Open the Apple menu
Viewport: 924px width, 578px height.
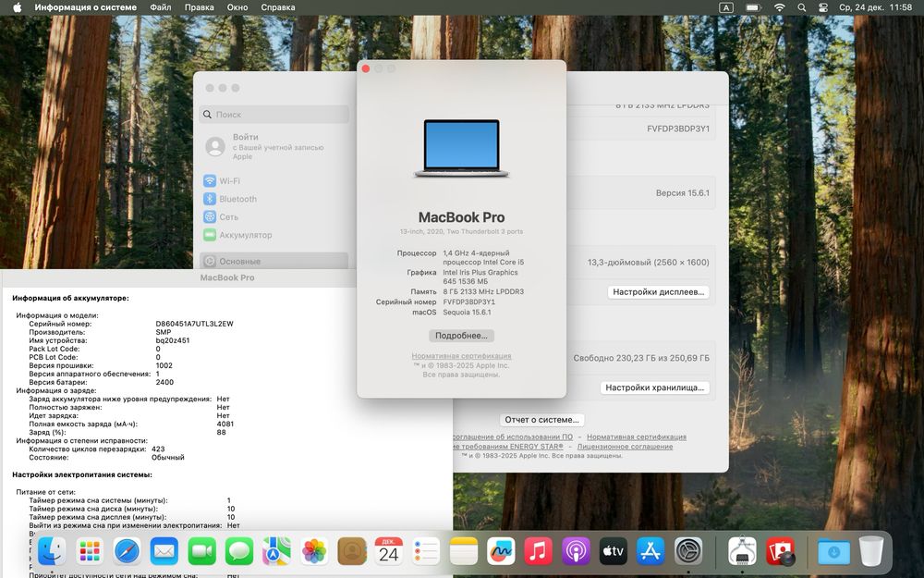click(17, 7)
